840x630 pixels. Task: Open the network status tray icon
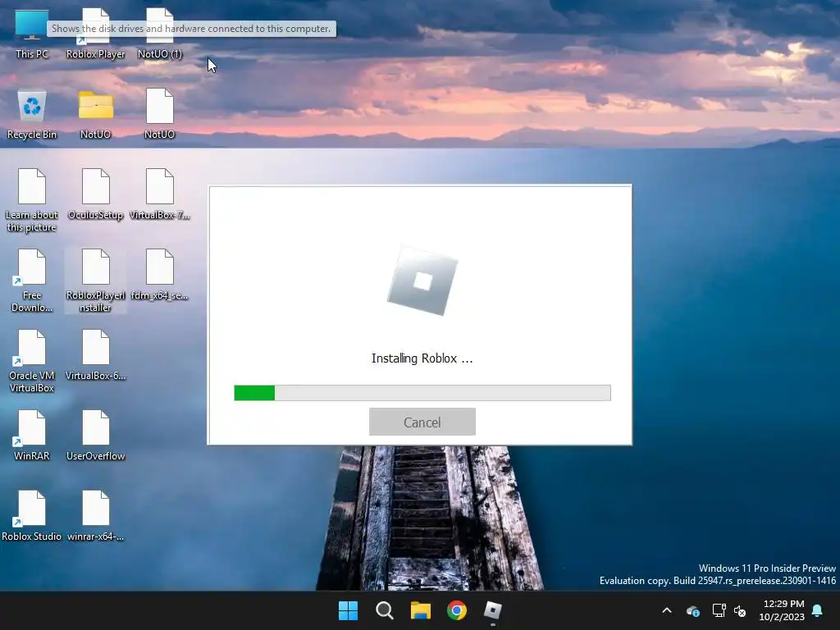pos(719,610)
